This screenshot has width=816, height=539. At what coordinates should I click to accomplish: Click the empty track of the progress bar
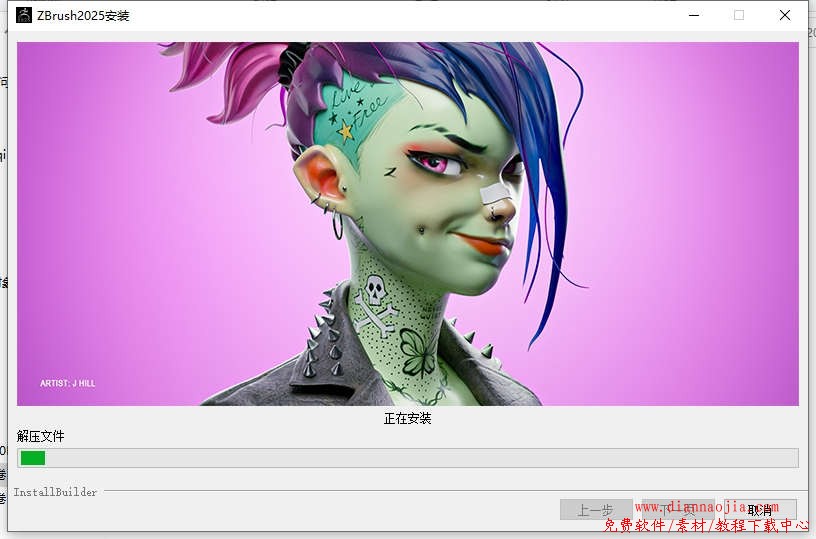(x=420, y=458)
